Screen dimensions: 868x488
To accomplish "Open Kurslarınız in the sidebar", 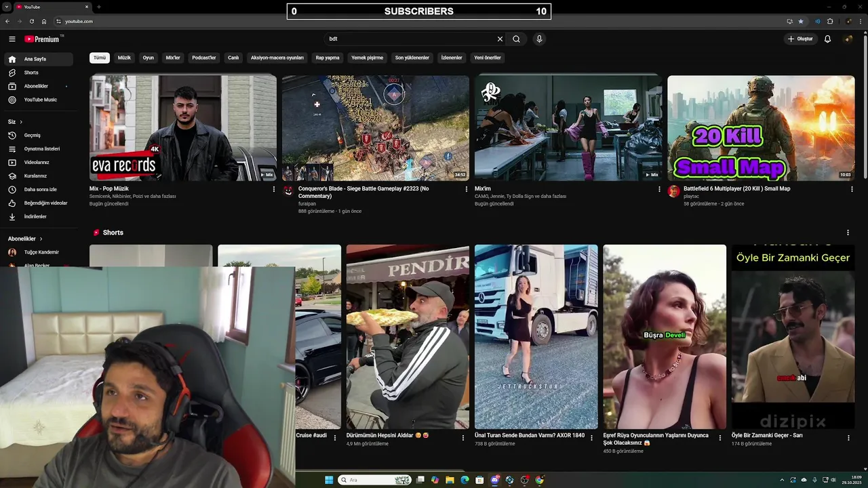I will pyautogui.click(x=40, y=176).
